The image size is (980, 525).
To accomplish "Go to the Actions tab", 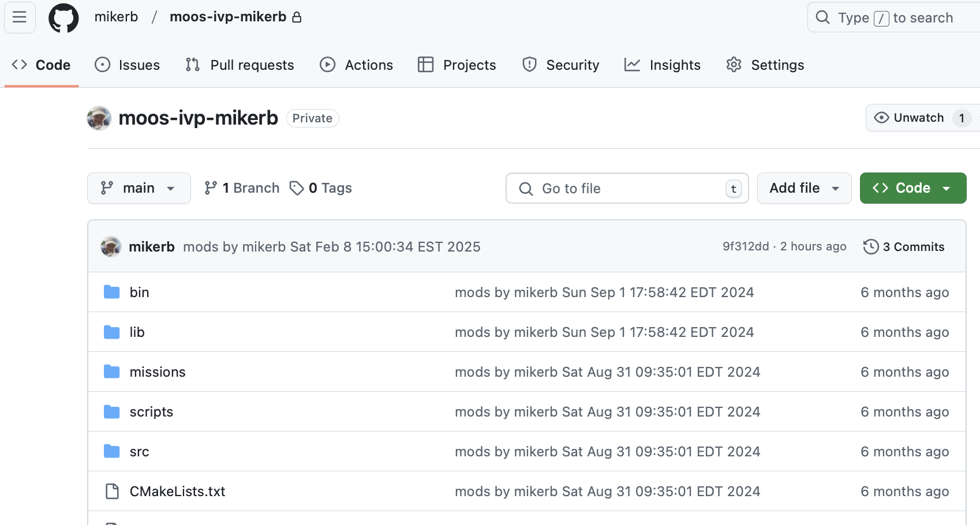I will pos(357,65).
